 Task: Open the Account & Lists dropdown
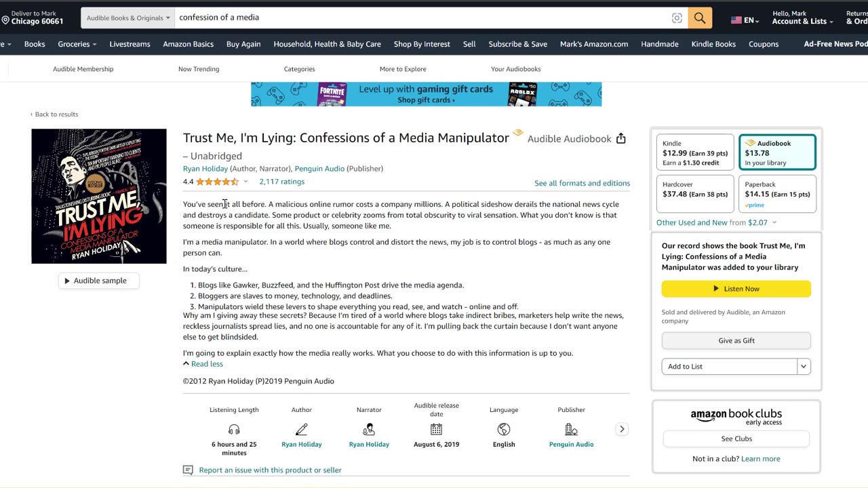pos(803,18)
